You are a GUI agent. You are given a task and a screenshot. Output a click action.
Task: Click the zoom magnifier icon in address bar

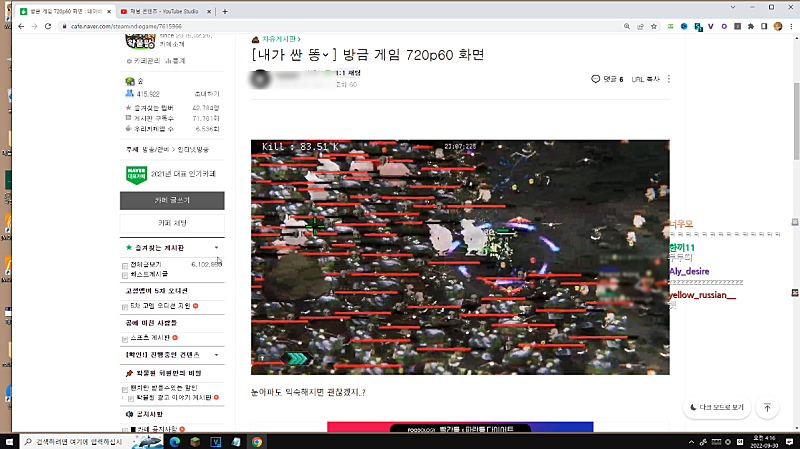click(x=627, y=27)
